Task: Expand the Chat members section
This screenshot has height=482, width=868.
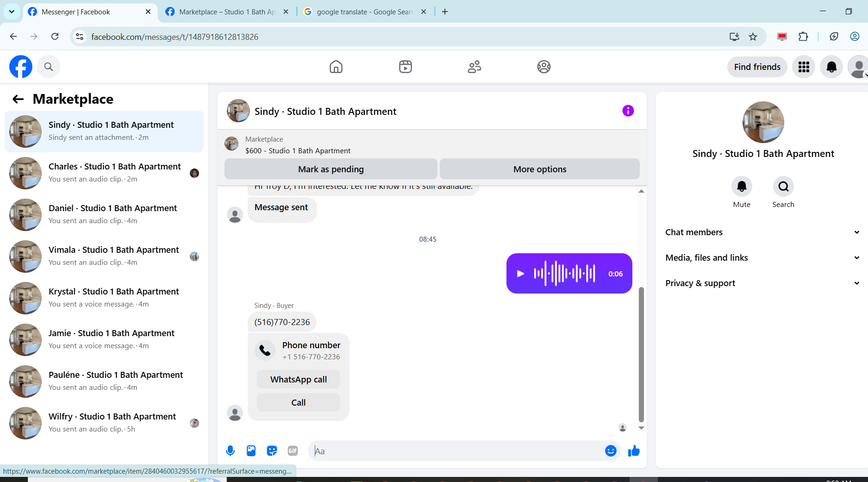Action: tap(762, 232)
